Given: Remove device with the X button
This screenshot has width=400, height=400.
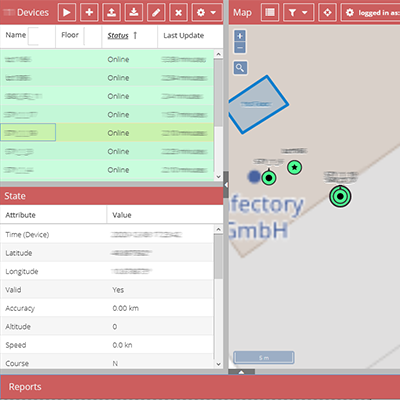Looking at the screenshot, I should click(178, 12).
